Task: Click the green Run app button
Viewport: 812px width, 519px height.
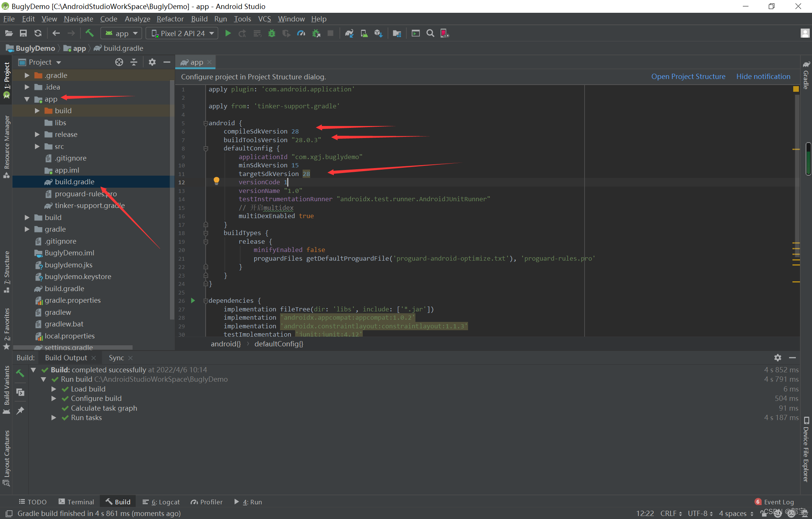Action: pos(228,33)
